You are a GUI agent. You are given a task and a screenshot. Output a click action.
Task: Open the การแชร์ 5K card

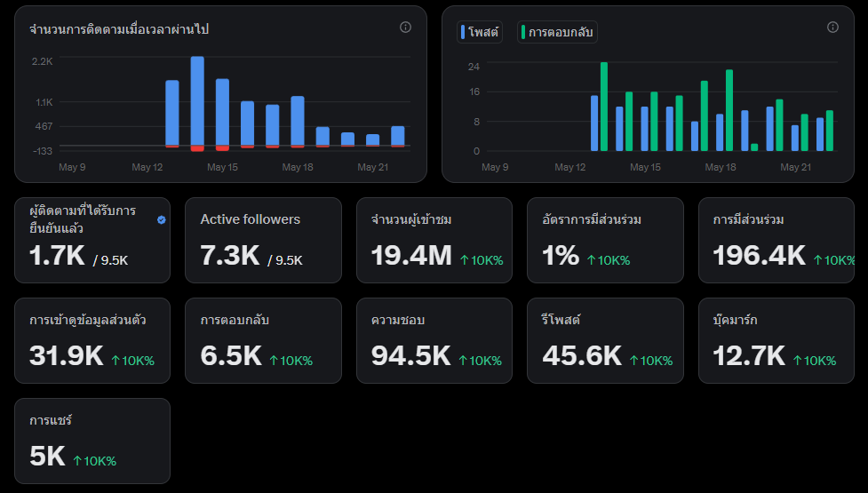pos(92,441)
